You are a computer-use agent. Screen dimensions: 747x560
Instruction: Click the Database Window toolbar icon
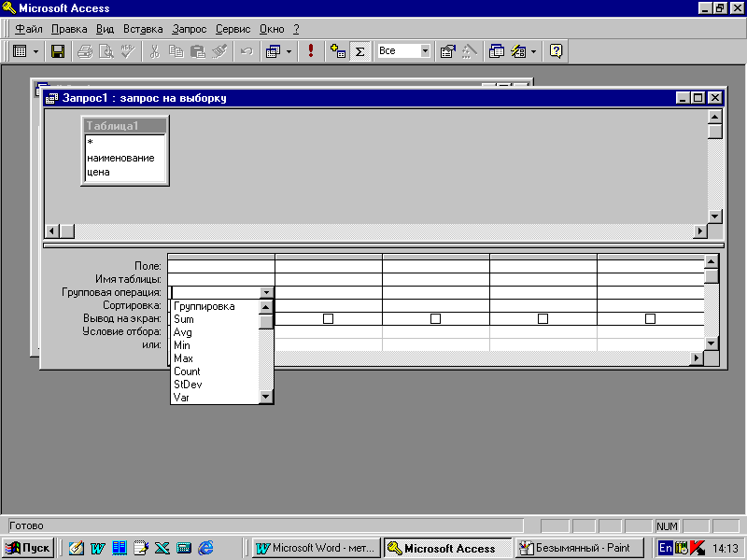point(497,51)
